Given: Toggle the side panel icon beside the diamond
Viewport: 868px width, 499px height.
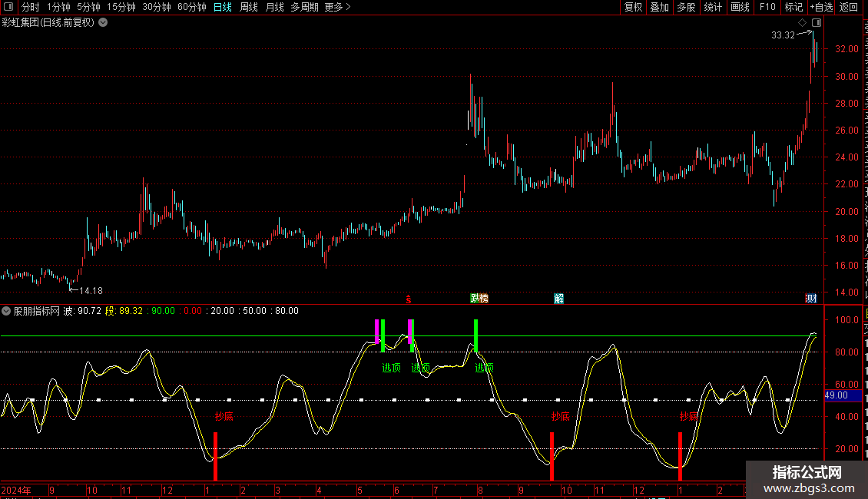Looking at the screenshot, I should tap(816, 23).
